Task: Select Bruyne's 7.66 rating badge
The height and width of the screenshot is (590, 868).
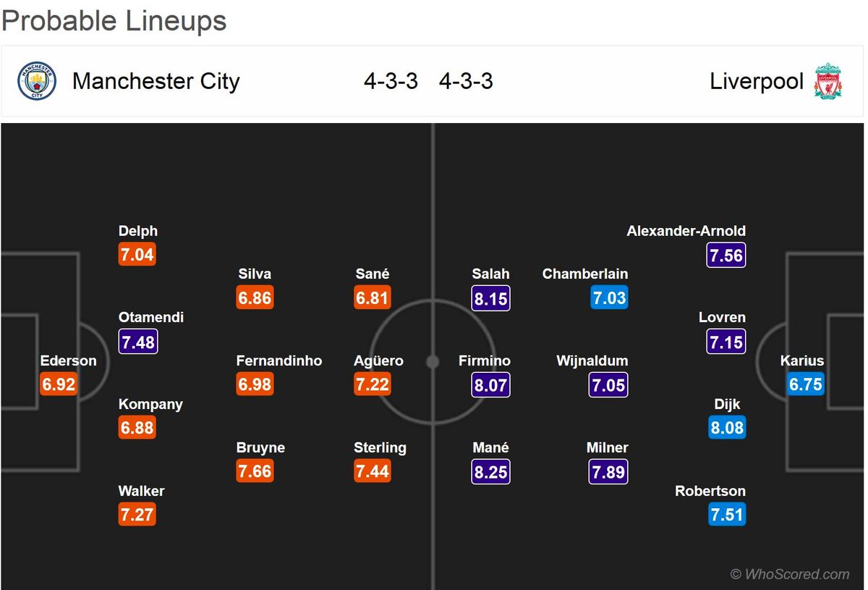Action: point(255,471)
